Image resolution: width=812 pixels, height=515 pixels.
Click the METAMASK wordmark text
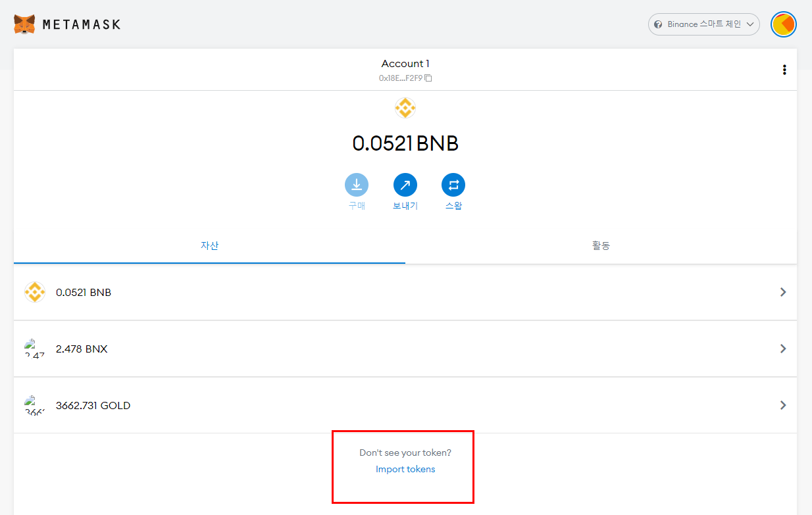coord(82,24)
